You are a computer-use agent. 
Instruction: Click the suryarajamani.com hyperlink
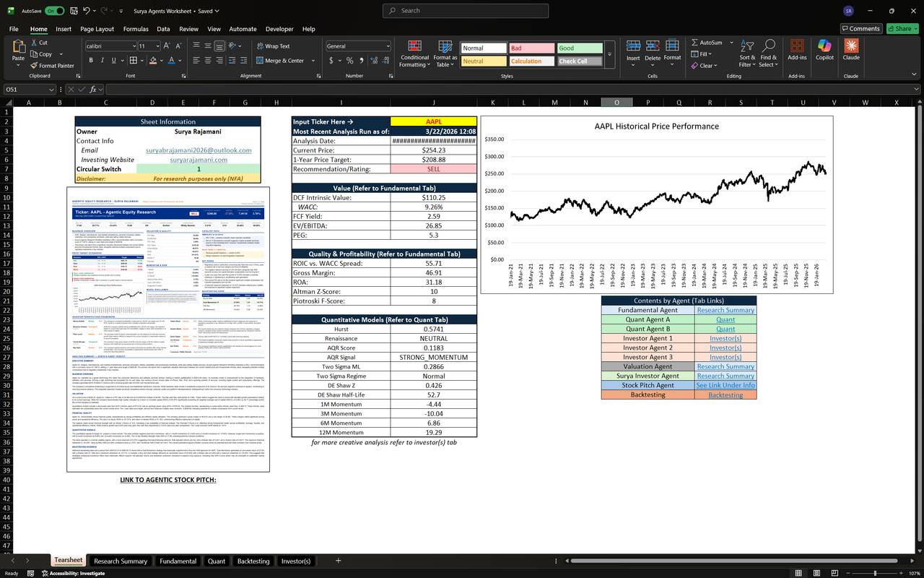pos(199,160)
